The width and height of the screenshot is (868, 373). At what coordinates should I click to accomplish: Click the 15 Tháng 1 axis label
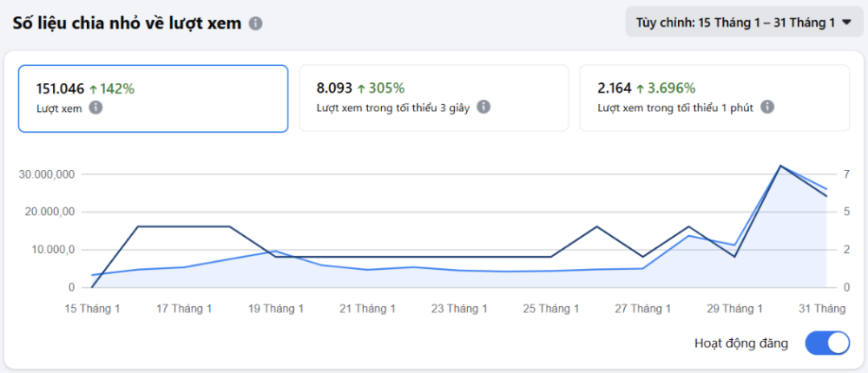93,308
